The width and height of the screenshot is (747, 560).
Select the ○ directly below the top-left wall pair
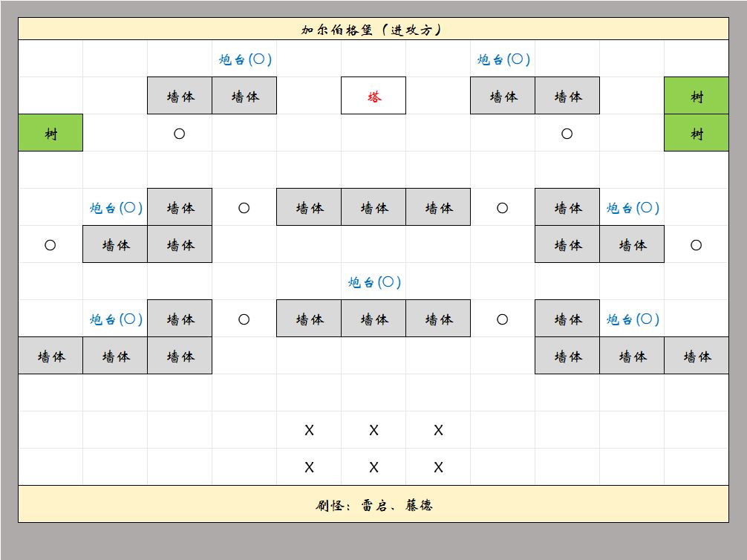point(179,134)
